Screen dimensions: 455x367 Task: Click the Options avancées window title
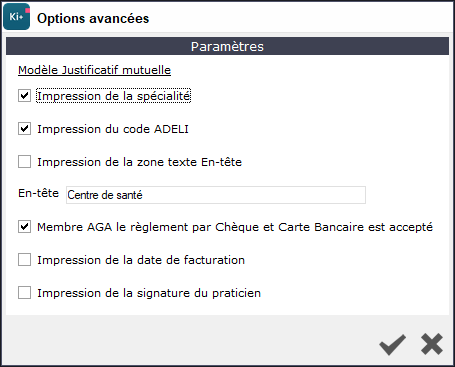pyautogui.click(x=93, y=18)
